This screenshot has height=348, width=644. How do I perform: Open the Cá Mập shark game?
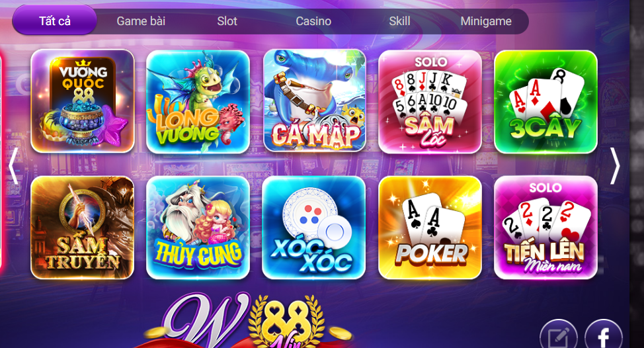coord(314,101)
